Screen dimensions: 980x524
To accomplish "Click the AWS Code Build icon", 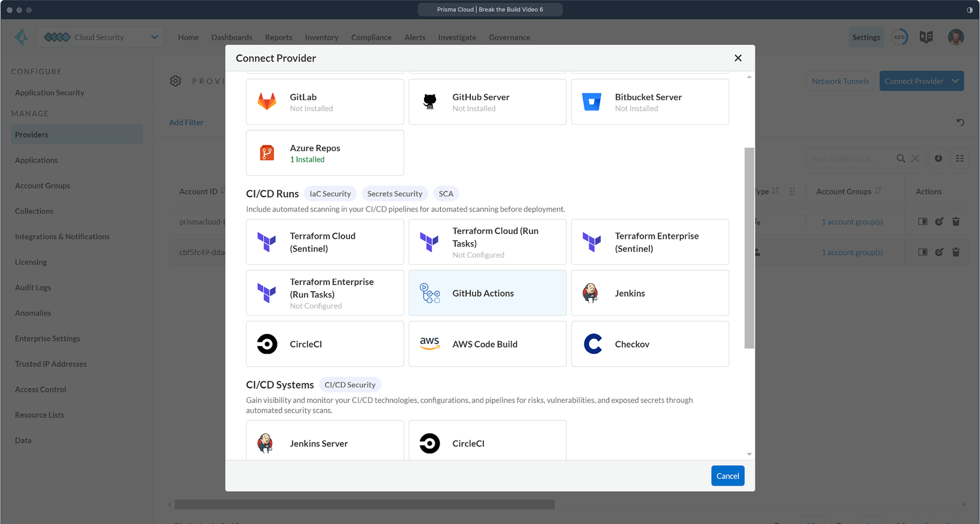I will pos(430,343).
